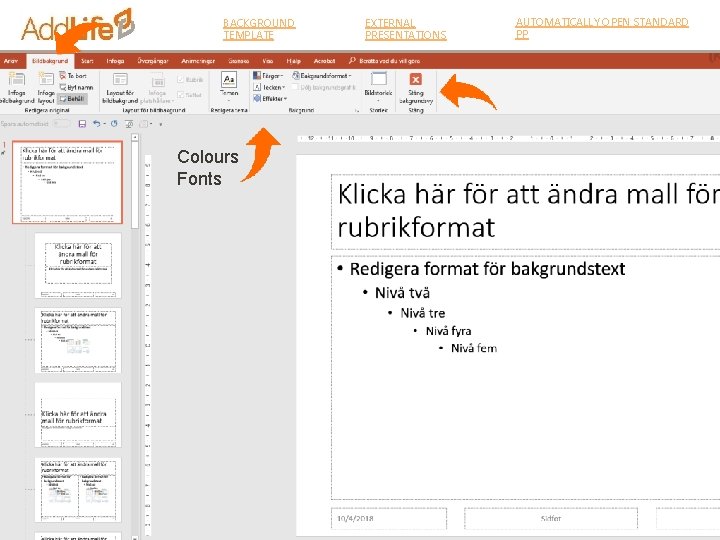Click the start-from-beginning presentation icon

point(129,124)
